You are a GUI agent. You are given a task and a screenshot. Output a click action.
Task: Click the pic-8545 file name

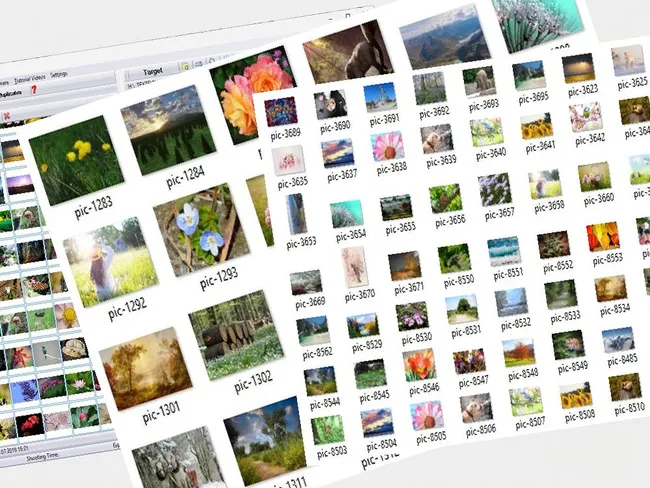(x=375, y=396)
